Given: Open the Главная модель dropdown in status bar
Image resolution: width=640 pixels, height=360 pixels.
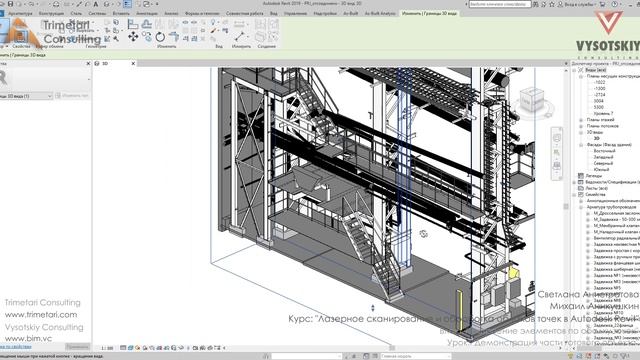Looking at the screenshot, I should [416, 356].
